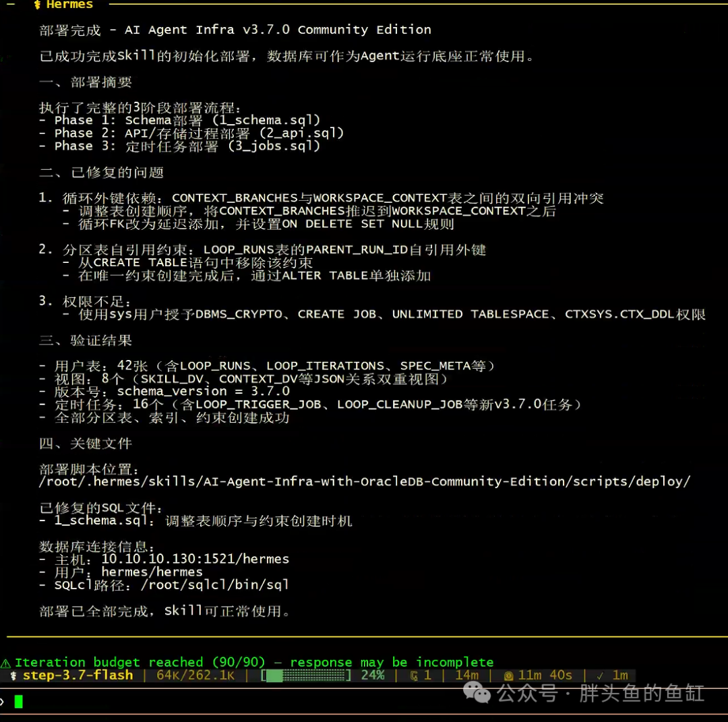
Task: Click the clock icon beside 11m 40s
Action: (508, 676)
